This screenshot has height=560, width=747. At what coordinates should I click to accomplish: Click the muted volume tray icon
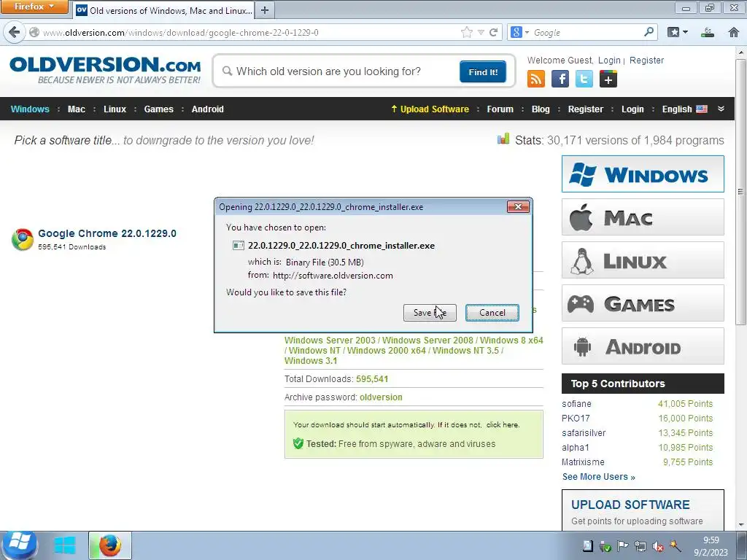pyautogui.click(x=658, y=546)
